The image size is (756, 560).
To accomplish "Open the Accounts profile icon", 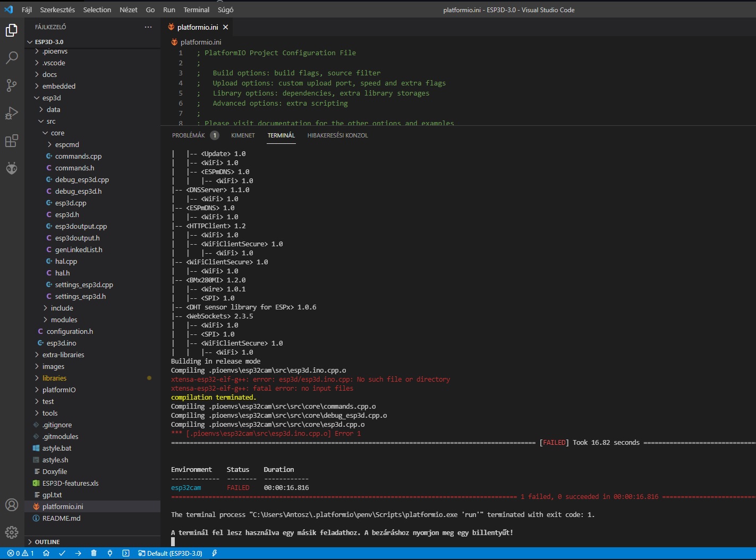I will coord(12,505).
